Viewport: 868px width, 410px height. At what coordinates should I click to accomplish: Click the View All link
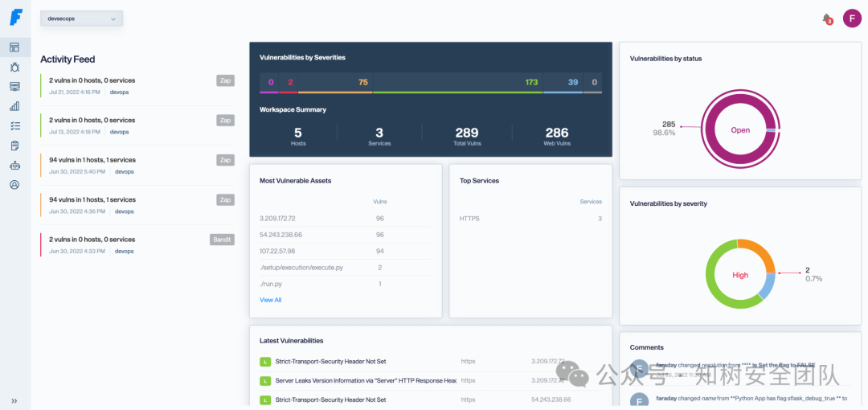tap(271, 300)
